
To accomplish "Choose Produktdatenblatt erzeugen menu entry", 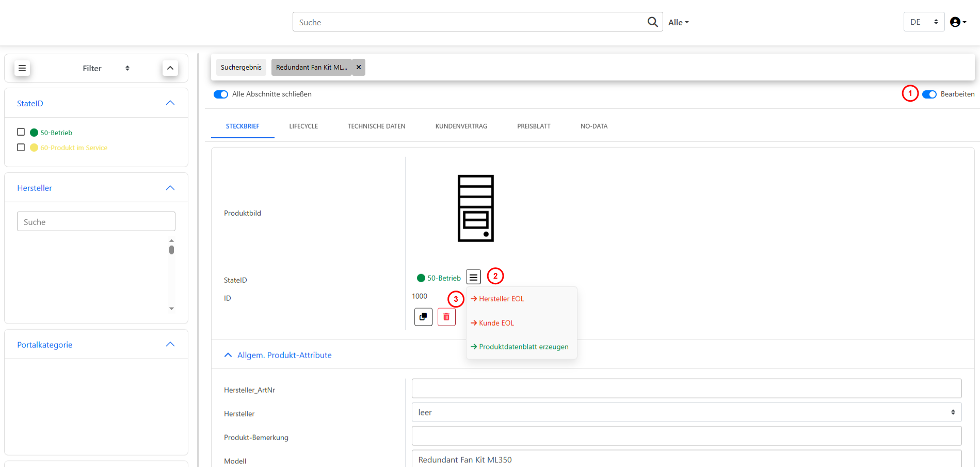I will [523, 347].
